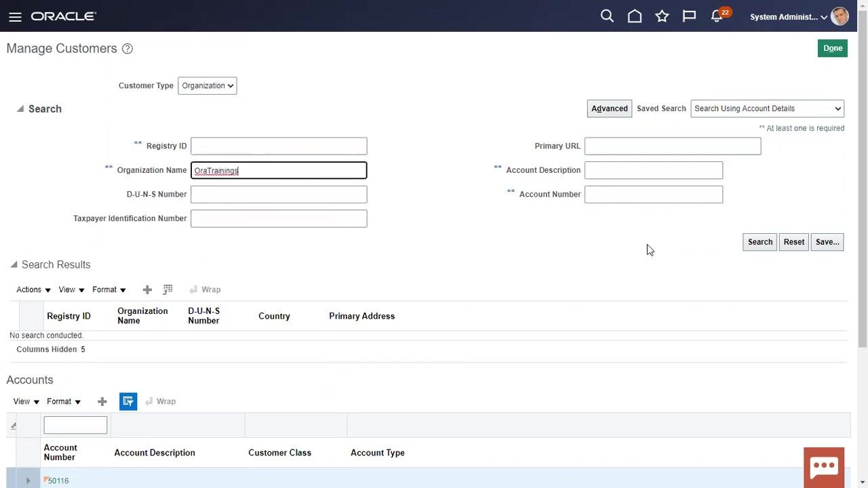Screen dimensions: 868x488
Task: Click the Primary URL input field
Action: pyautogui.click(x=673, y=146)
